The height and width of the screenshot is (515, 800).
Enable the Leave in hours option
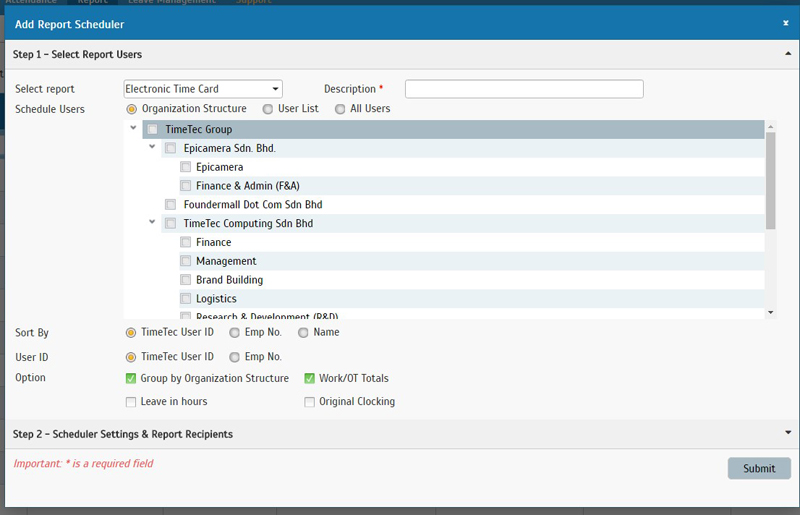131,402
